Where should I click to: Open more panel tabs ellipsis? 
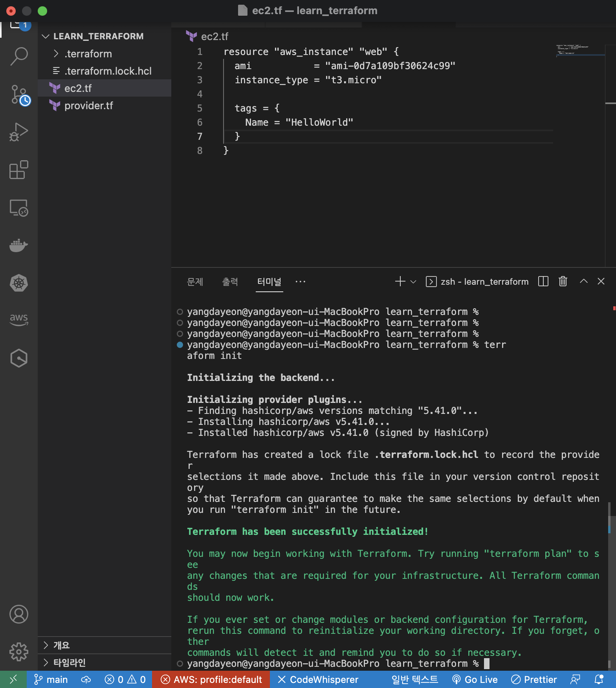pos(300,282)
